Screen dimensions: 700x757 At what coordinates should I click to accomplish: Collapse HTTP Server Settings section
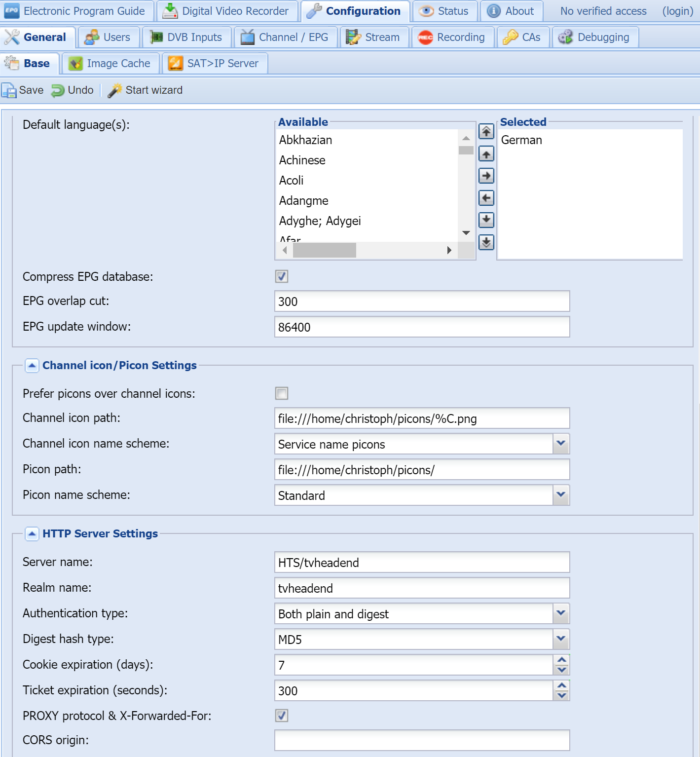32,534
